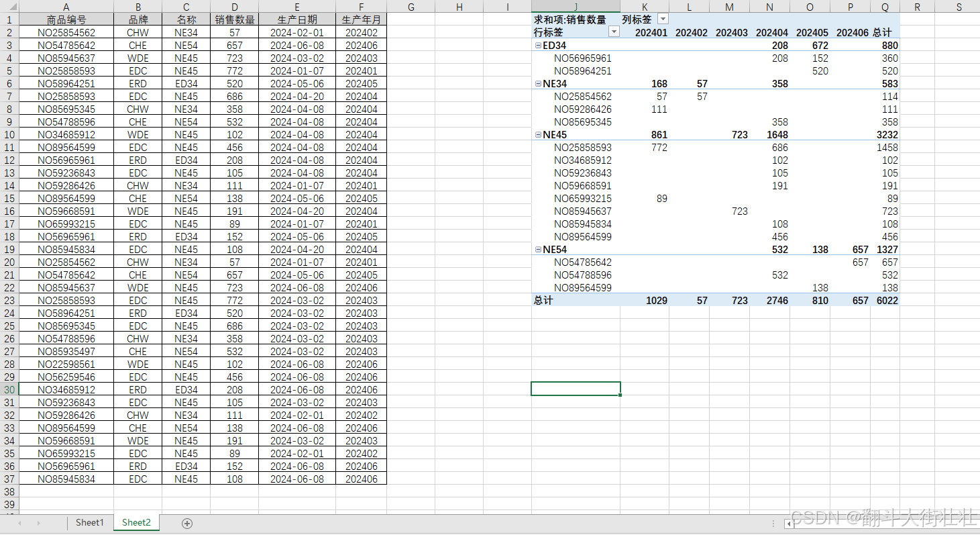Click cell NO85935497 in row 27
The height and width of the screenshot is (535, 980).
[66, 351]
